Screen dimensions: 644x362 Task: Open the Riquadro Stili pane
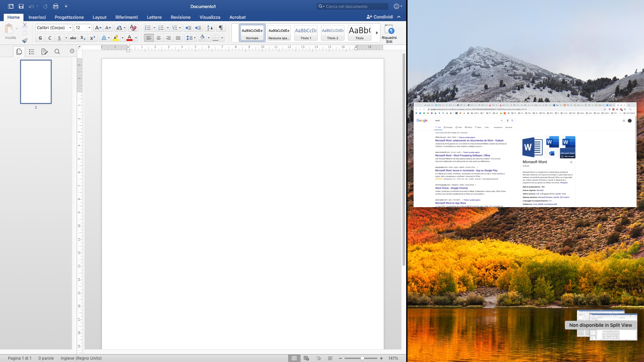389,34
